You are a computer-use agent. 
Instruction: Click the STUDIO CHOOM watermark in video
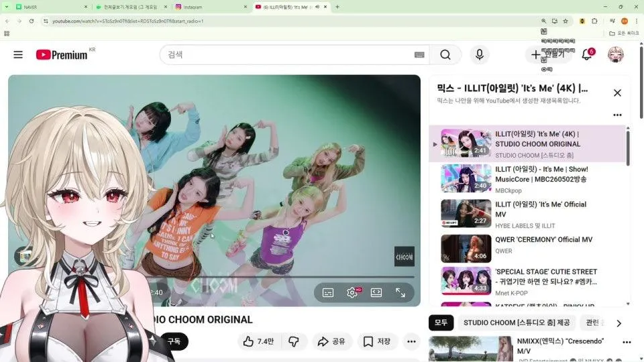pyautogui.click(x=404, y=257)
